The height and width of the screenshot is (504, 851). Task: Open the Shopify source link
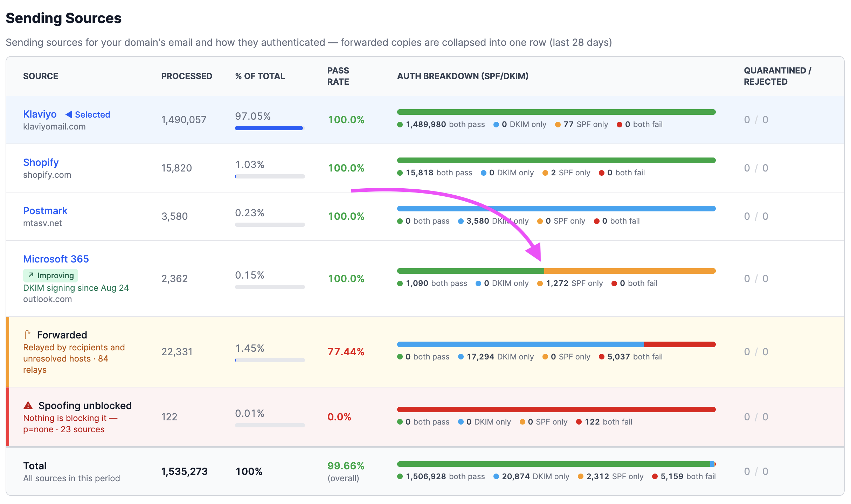pos(41,162)
